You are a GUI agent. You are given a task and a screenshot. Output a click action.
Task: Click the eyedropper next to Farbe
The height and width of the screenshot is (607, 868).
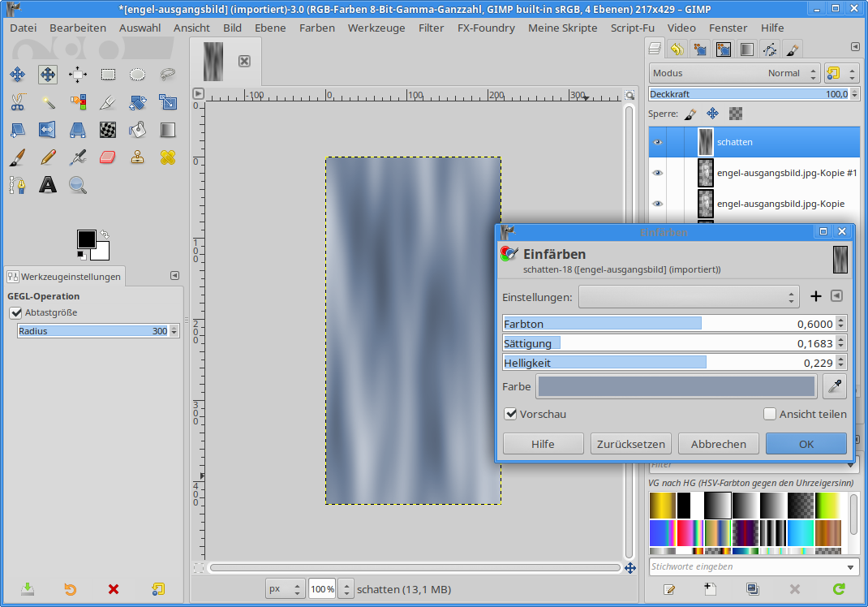tap(834, 387)
